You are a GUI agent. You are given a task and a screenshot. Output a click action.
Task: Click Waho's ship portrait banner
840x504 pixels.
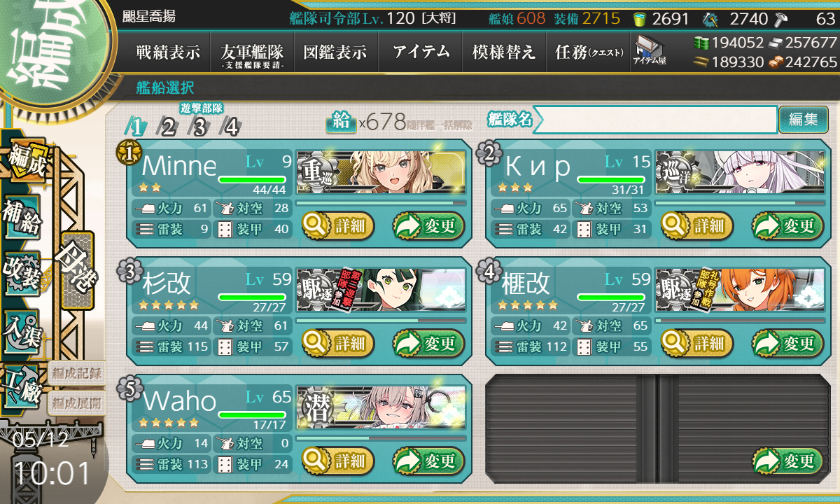[381, 407]
